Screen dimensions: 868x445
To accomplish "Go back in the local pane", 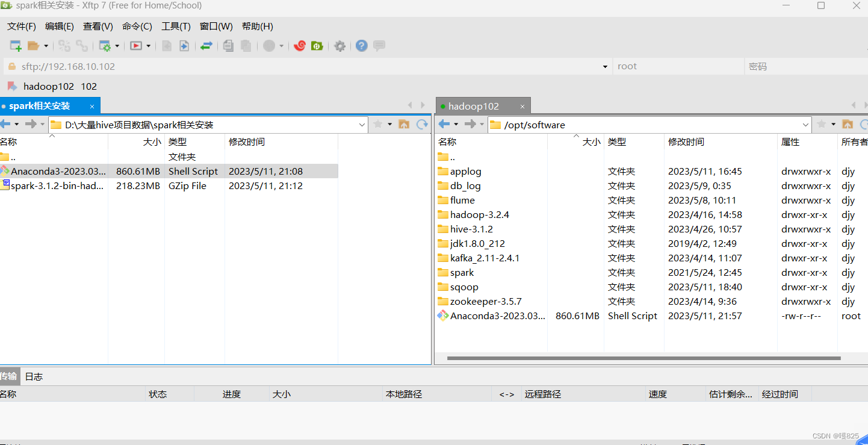I will click(5, 124).
